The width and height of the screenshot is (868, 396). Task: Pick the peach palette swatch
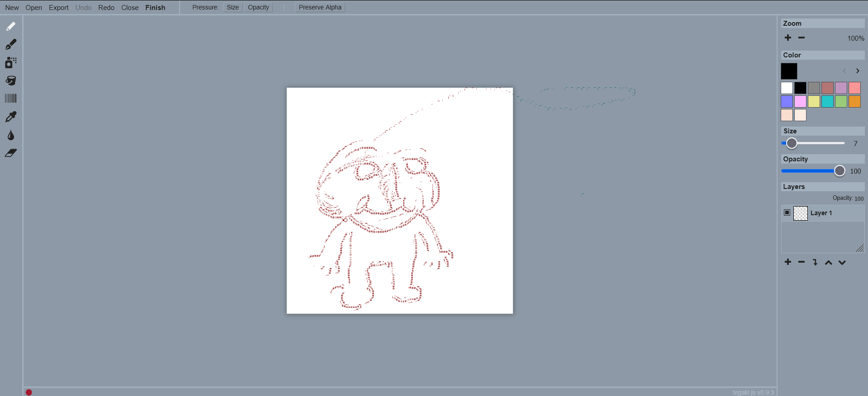click(x=787, y=115)
